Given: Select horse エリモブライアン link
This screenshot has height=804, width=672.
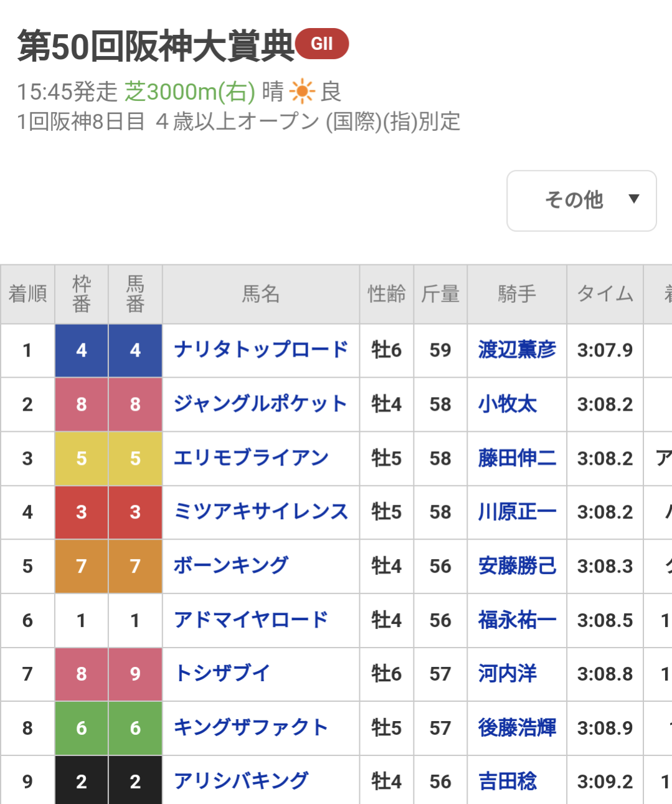Looking at the screenshot, I should click(251, 458).
